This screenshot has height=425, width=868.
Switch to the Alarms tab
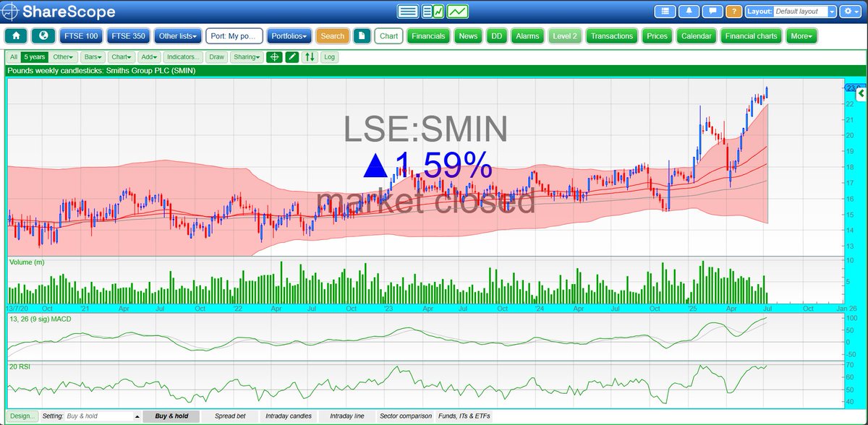(x=527, y=36)
